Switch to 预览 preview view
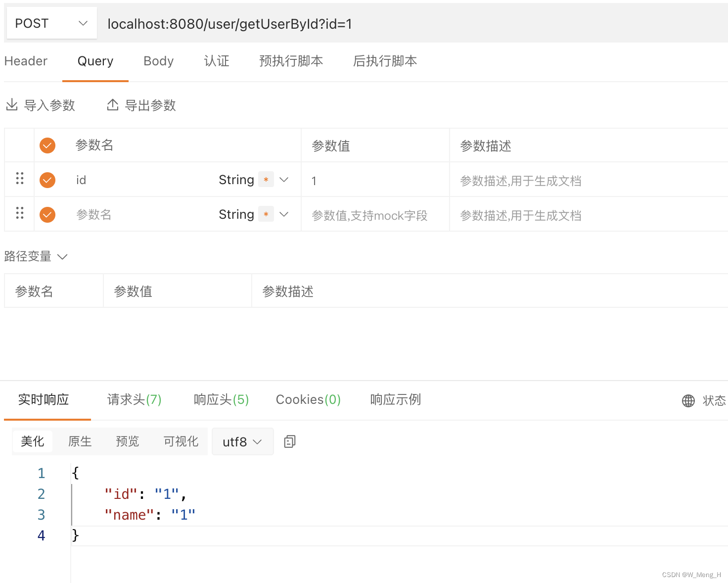 (128, 441)
